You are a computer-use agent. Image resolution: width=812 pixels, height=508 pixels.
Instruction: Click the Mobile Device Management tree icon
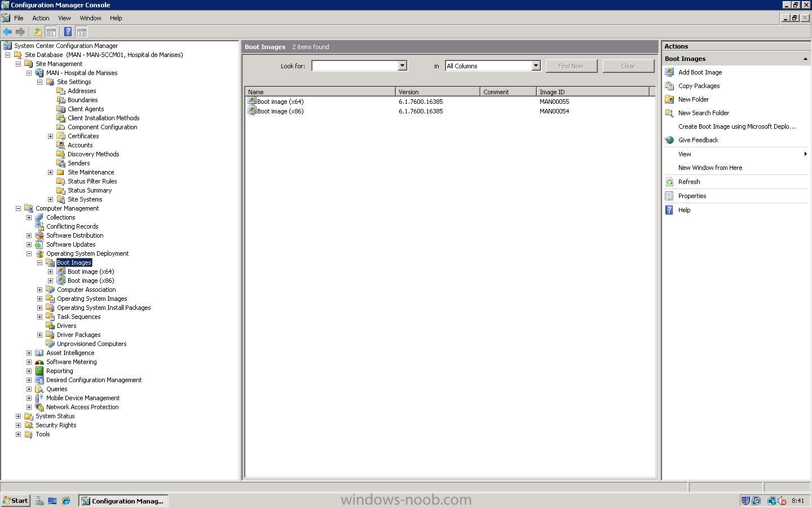pyautogui.click(x=39, y=398)
